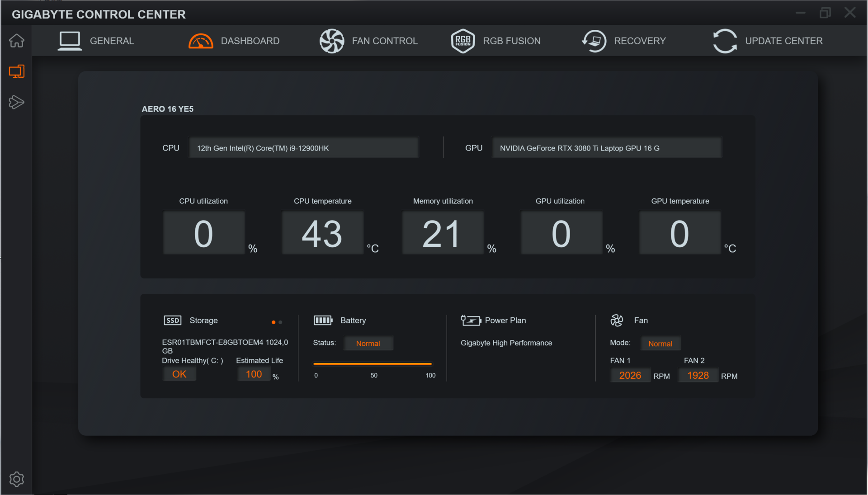The height and width of the screenshot is (495, 868).
Task: Click the Recovery restore icon
Action: click(x=594, y=41)
